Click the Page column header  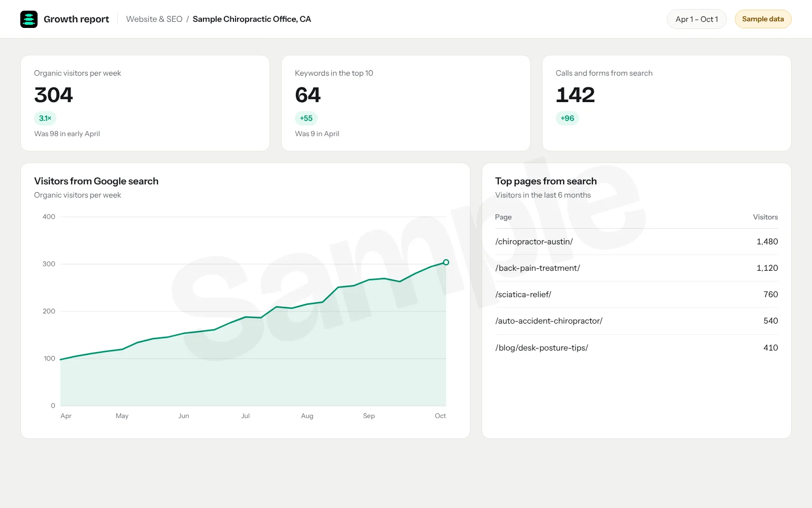point(503,217)
